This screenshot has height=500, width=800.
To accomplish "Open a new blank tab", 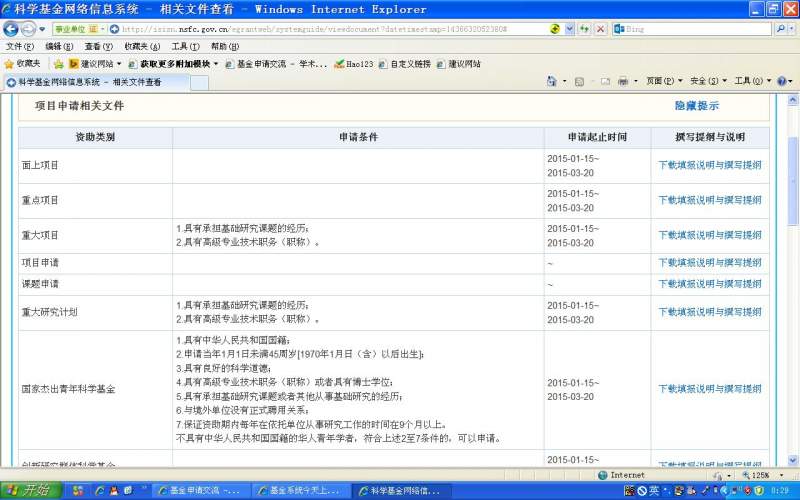I will point(199,83).
